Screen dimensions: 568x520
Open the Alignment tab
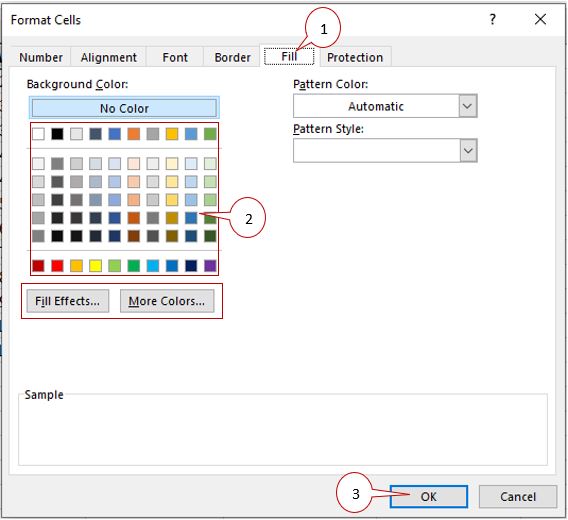pos(109,57)
